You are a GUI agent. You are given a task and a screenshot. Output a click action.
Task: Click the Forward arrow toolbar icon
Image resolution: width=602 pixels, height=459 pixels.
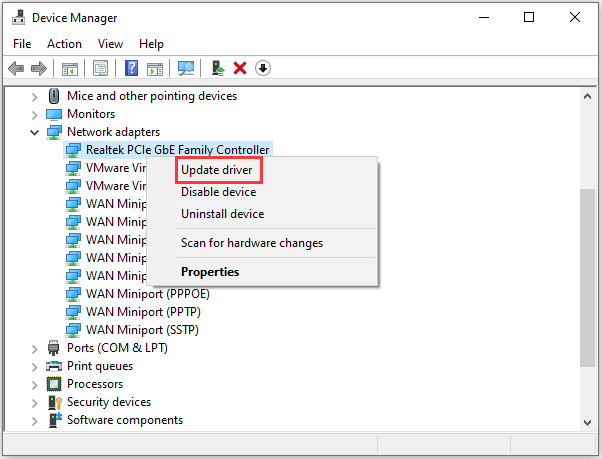pos(39,69)
